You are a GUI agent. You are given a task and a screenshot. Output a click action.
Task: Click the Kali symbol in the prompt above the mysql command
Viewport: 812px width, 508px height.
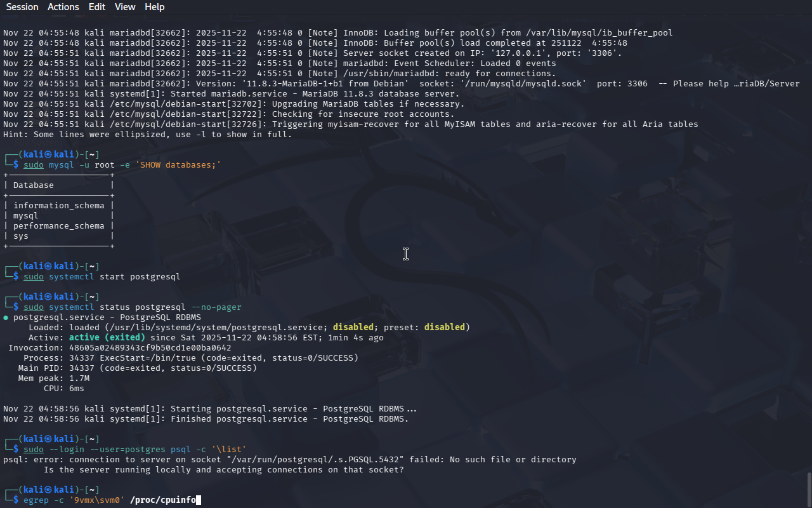48,155
